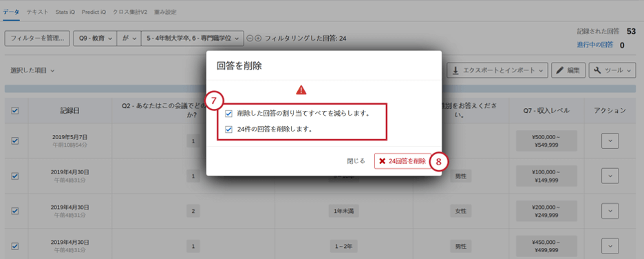Uncheck the row with income ¥200,000～¥249,999
The height and width of the screenshot is (259, 644).
pyautogui.click(x=14, y=211)
